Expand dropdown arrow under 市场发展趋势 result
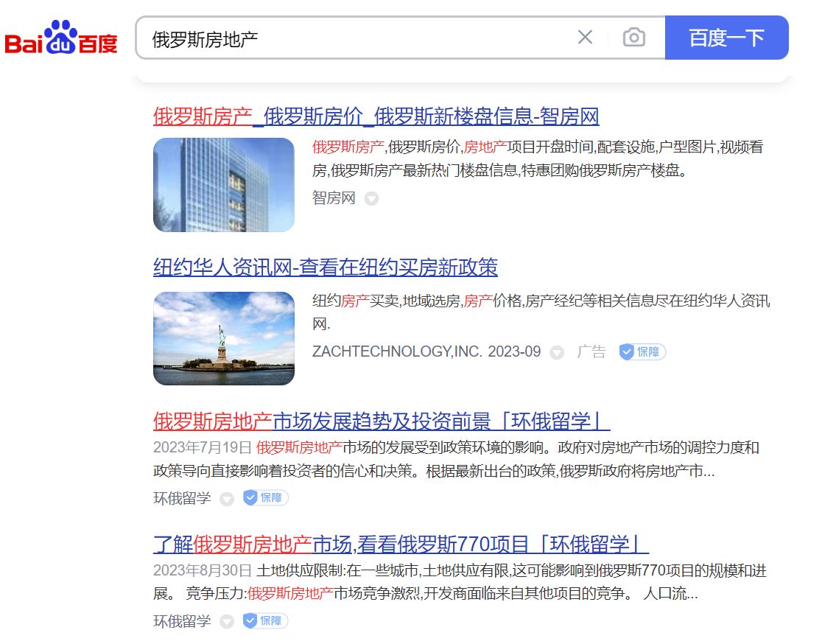836x644 pixels. 227,499
